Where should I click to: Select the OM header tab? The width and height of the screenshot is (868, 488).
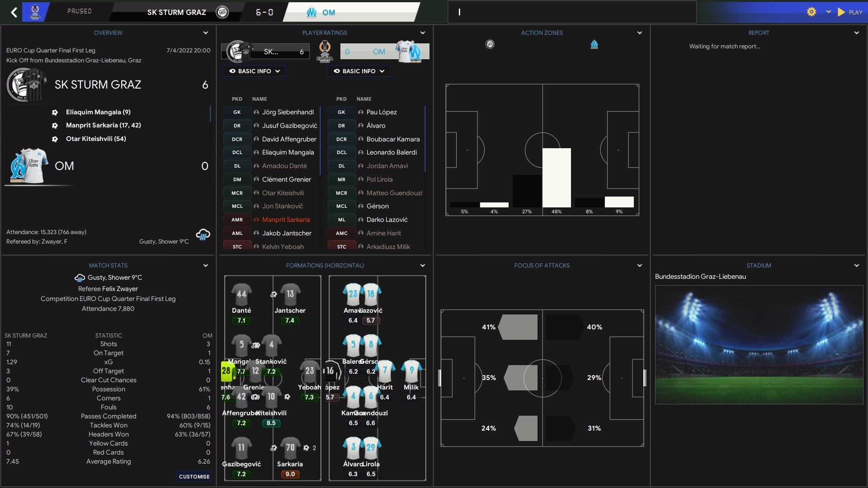(352, 12)
